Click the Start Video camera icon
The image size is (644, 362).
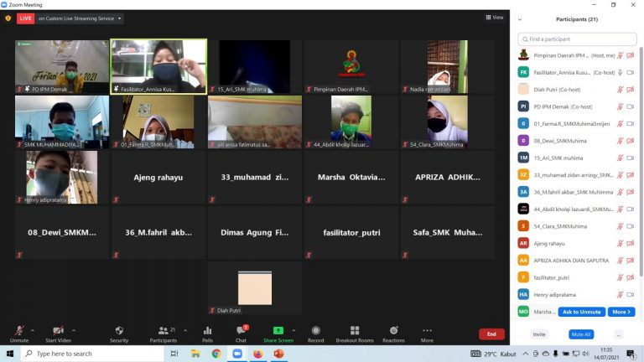59,330
